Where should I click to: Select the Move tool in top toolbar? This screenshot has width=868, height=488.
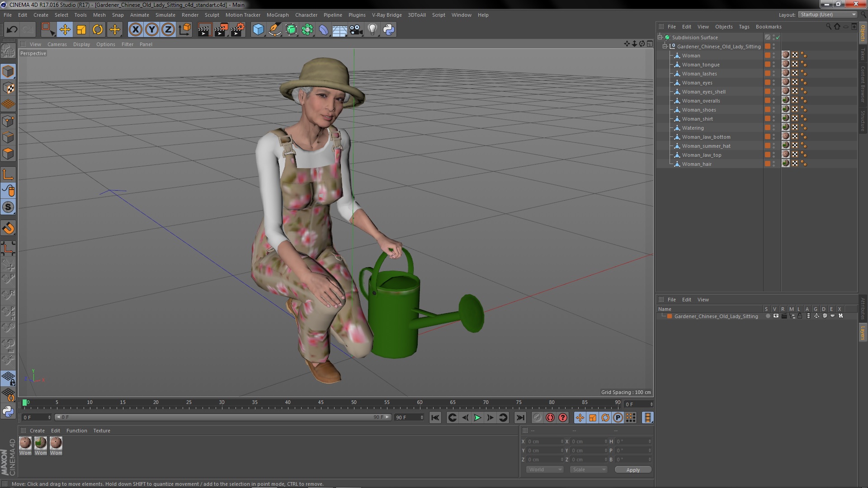coord(65,30)
